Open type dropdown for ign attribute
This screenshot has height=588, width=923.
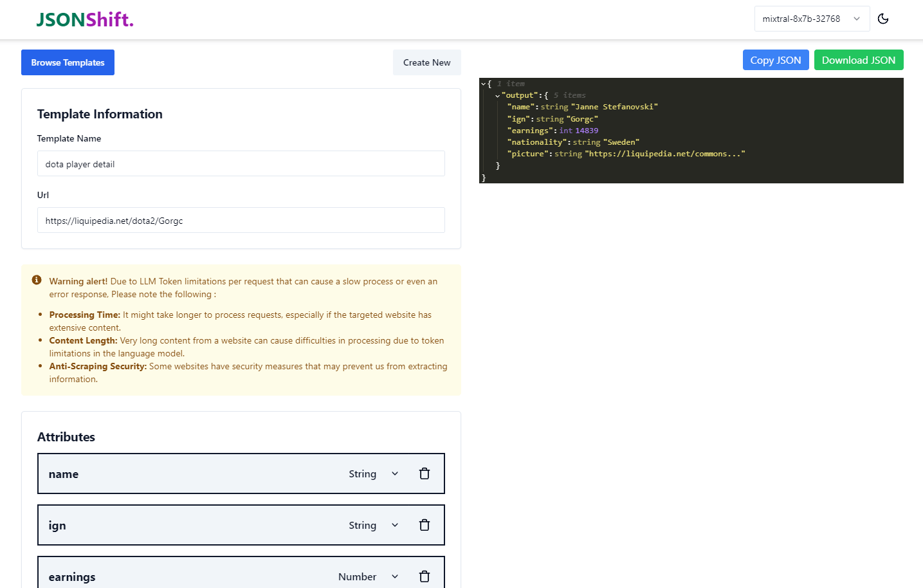374,525
